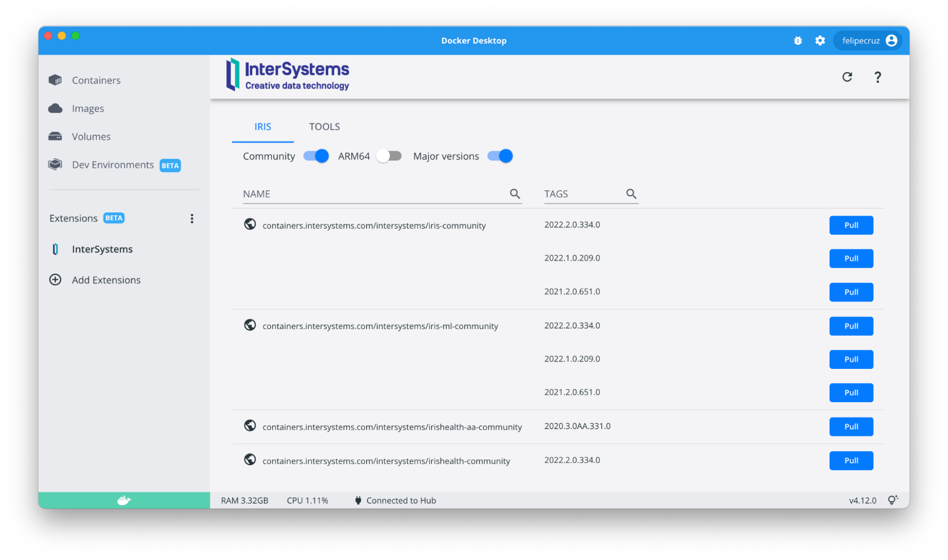
Task: Open the Extensions kebab menu
Action: [192, 218]
